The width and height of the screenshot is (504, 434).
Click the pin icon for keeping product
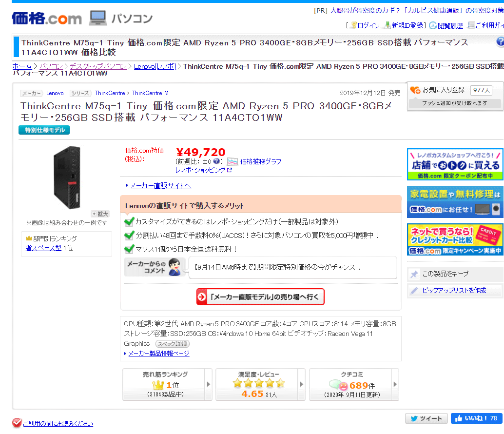tap(414, 274)
